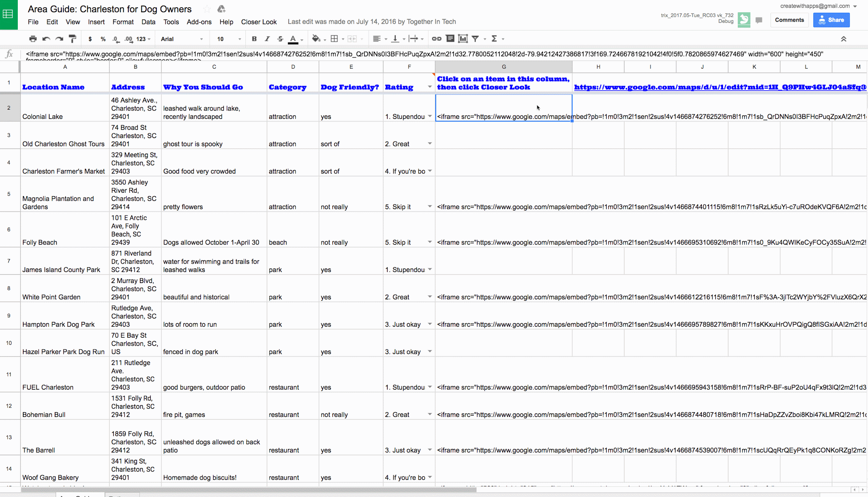Click the blue Share button
Image resolution: width=868 pixels, height=497 pixels.
(x=831, y=20)
